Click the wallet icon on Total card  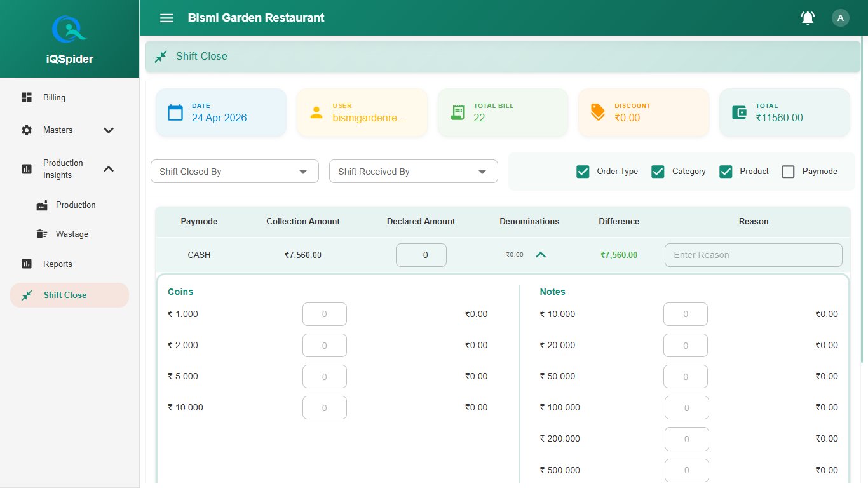coord(739,112)
